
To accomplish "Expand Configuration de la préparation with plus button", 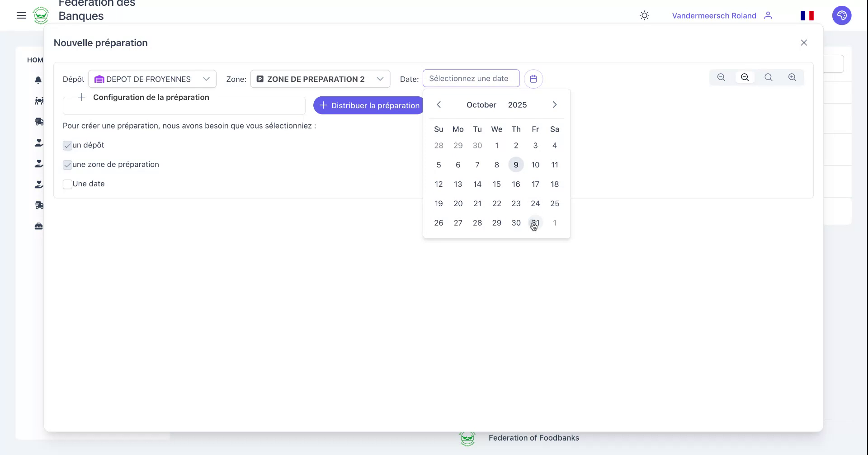I will coord(81,97).
